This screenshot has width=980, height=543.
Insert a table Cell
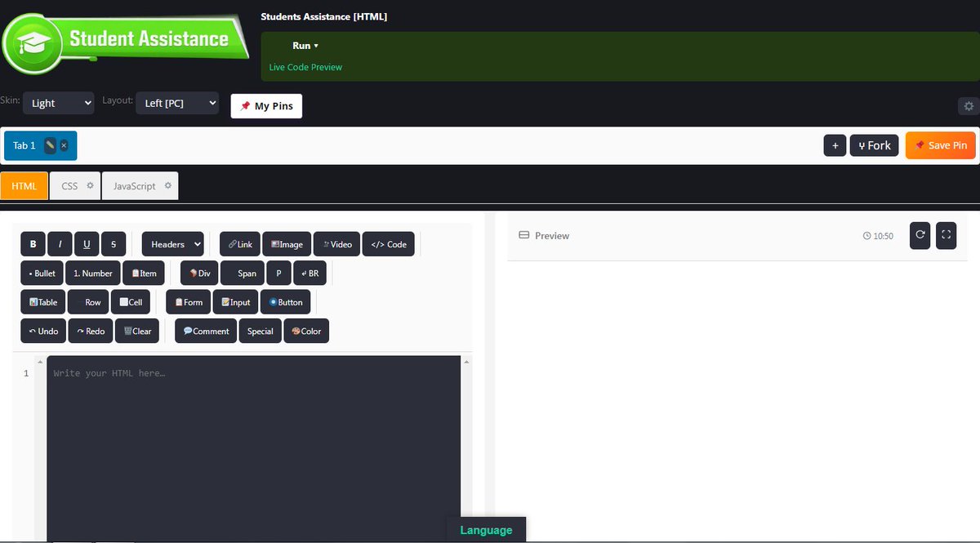coord(130,302)
